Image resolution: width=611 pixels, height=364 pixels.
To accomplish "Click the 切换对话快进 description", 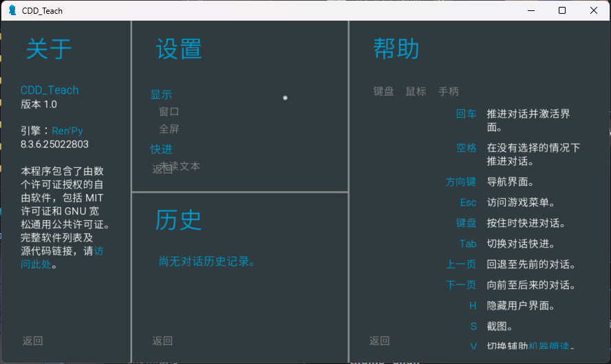I will tap(521, 244).
